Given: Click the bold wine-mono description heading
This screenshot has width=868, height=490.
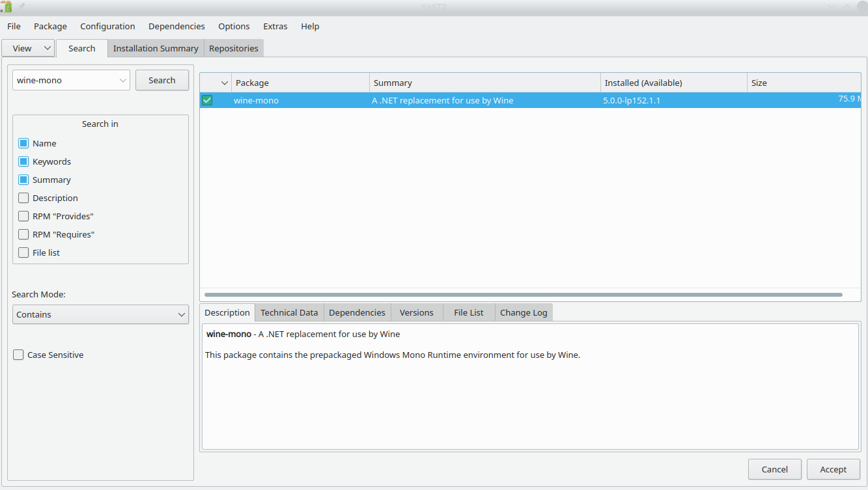Looking at the screenshot, I should pyautogui.click(x=229, y=334).
